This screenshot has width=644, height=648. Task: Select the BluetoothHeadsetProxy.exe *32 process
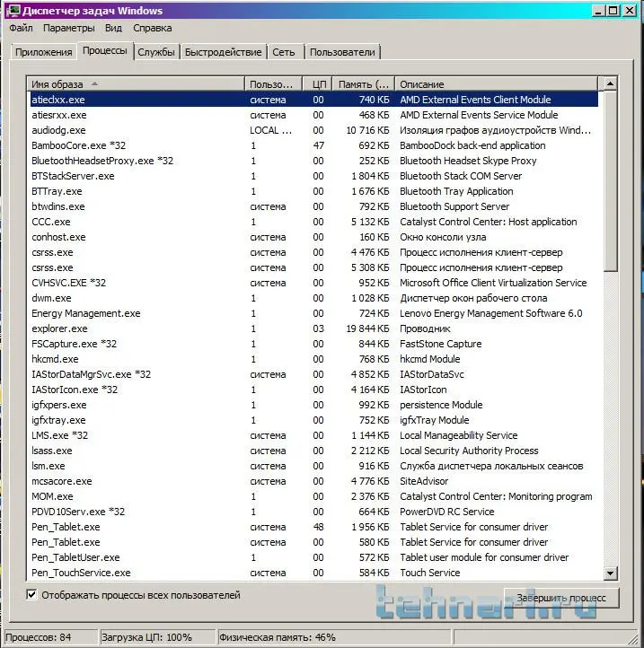[x=314, y=161]
